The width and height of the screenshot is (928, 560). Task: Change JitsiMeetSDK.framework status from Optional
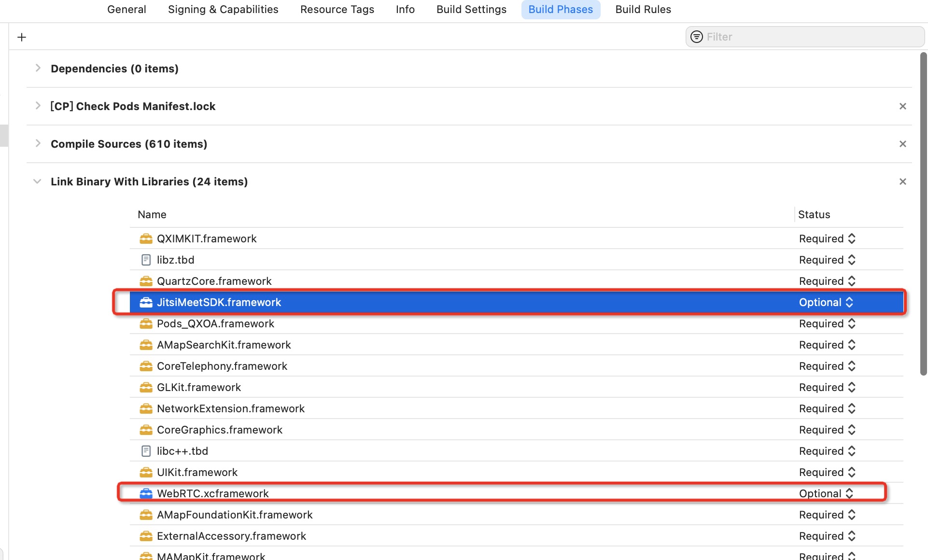[827, 302]
